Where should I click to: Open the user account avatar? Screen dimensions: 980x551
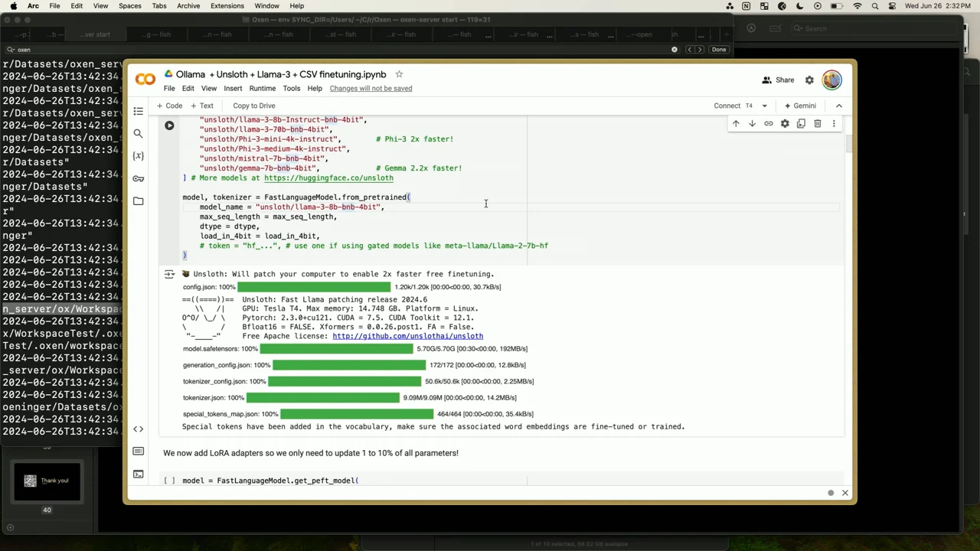832,80
